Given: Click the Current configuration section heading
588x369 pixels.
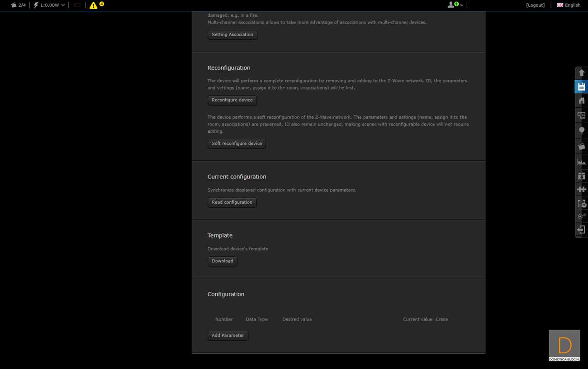Looking at the screenshot, I should click(x=237, y=177).
